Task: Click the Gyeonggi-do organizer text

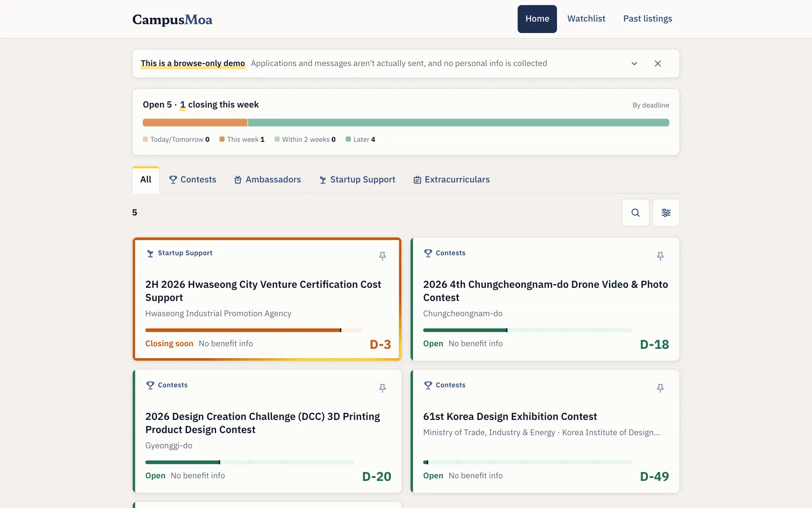Action: 169,446
